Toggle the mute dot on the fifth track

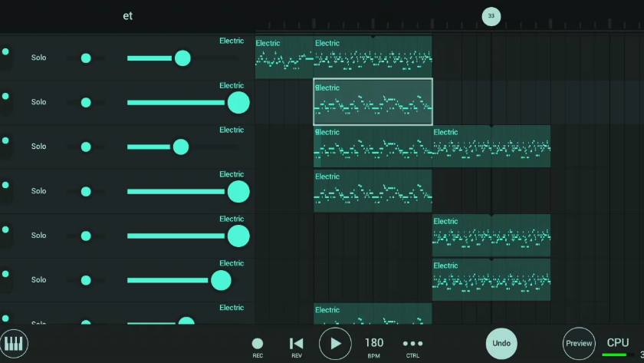click(5, 229)
